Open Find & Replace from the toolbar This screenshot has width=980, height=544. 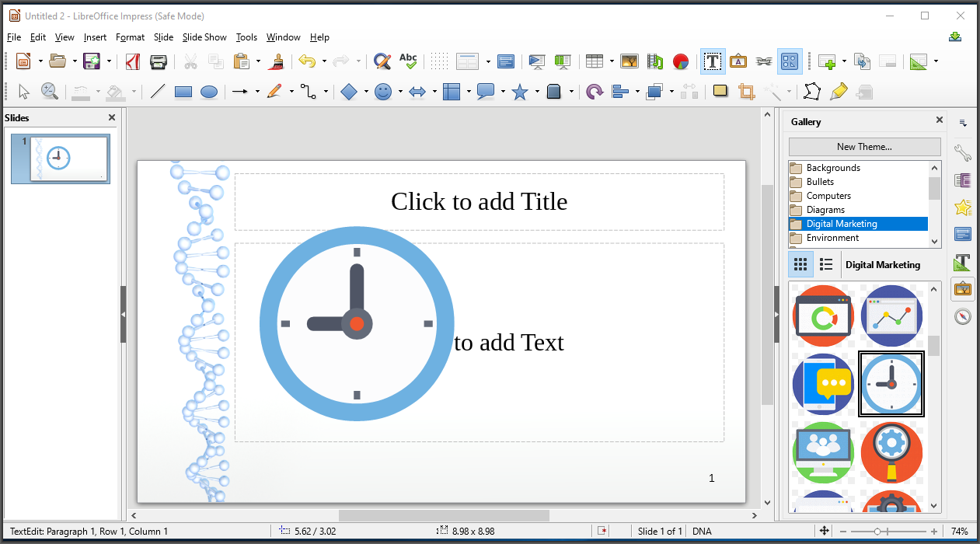coord(382,61)
